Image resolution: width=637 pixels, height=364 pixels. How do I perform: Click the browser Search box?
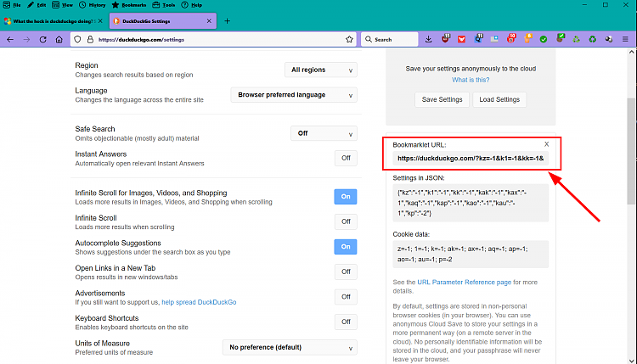(390, 39)
